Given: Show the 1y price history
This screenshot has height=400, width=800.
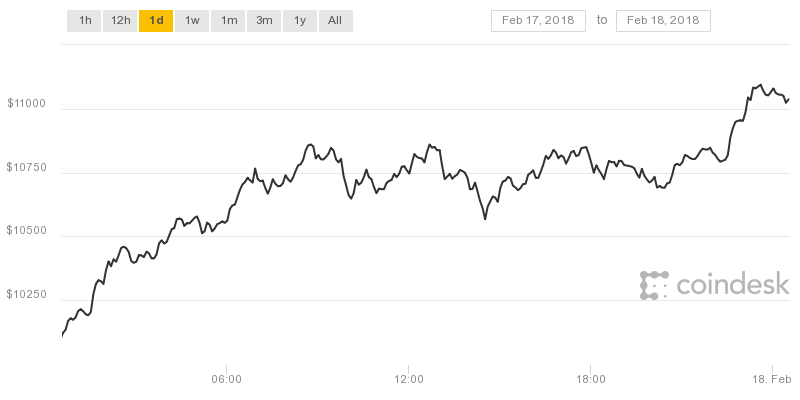Looking at the screenshot, I should [300, 21].
